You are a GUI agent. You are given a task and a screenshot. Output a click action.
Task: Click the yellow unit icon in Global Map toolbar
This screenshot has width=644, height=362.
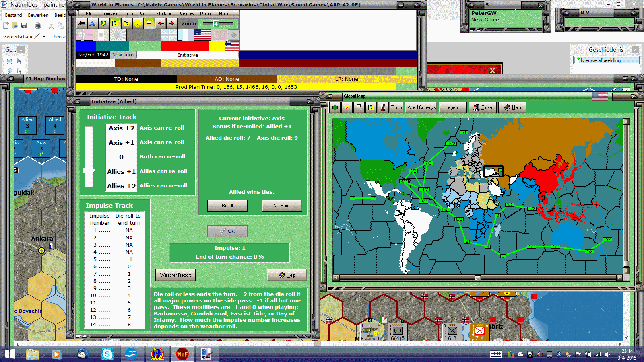tap(371, 107)
